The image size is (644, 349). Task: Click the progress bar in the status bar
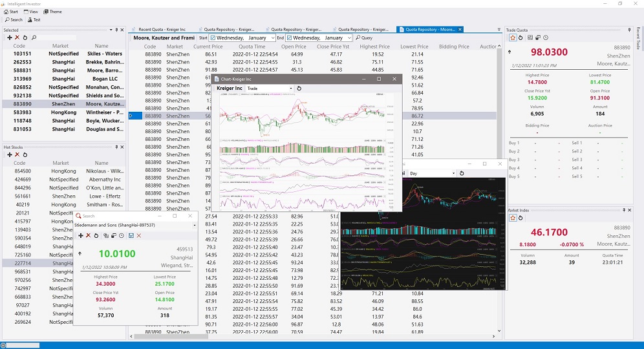23,345
